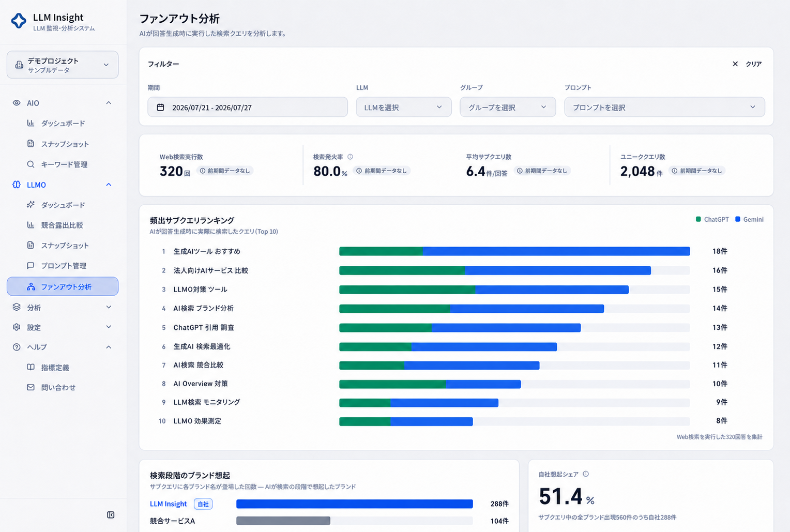The image size is (790, 532).
Task: Click the LLM Insight logo icon
Action: point(19,21)
